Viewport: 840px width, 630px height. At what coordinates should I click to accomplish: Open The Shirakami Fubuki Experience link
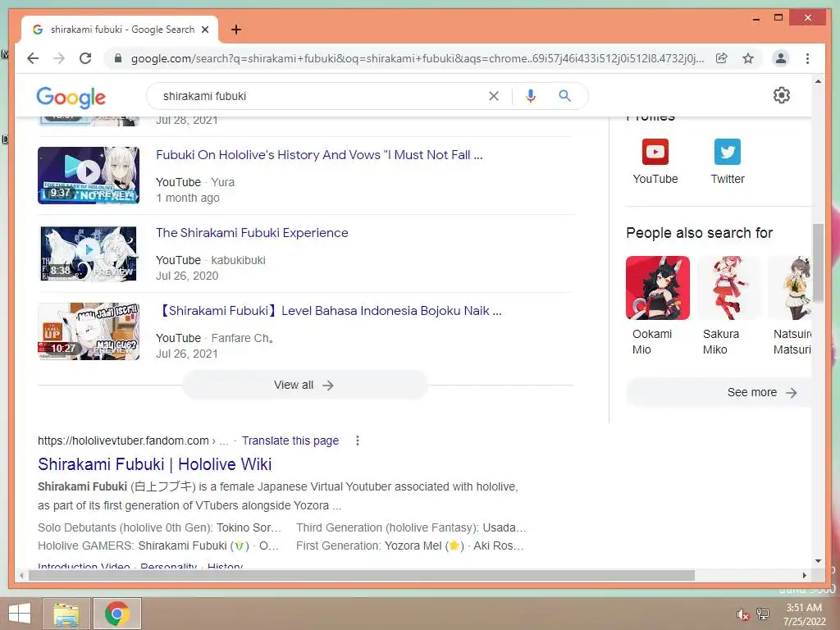pyautogui.click(x=252, y=233)
